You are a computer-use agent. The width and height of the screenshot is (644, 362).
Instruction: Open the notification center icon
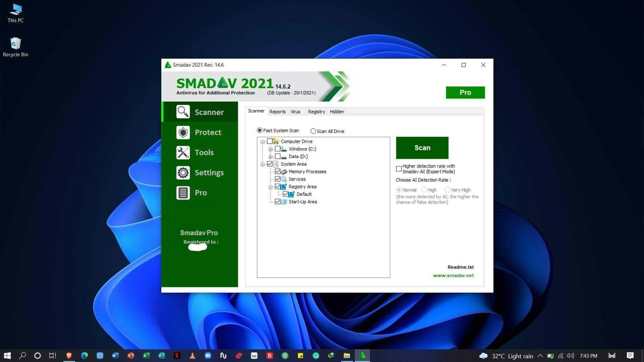(x=630, y=356)
